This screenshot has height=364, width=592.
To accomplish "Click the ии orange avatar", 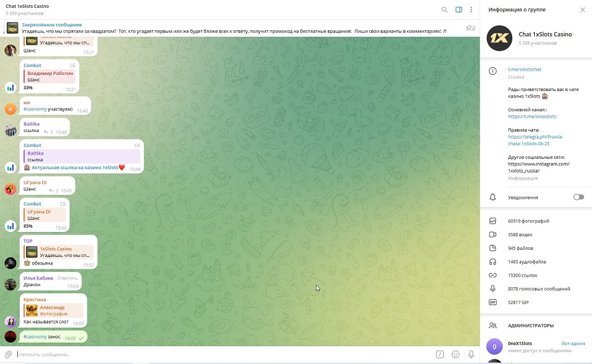I will (x=11, y=109).
